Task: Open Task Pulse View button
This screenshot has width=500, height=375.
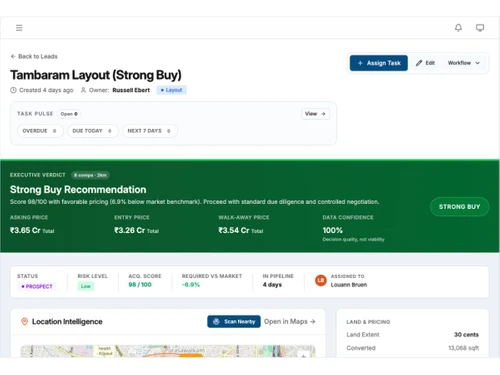Action: tap(315, 114)
